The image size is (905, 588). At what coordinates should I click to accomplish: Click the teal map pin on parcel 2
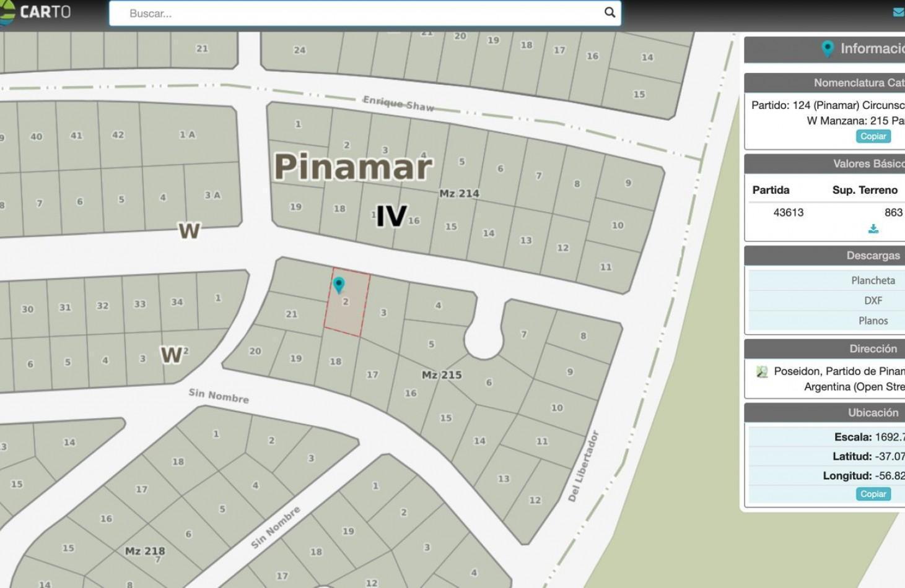pos(338,285)
